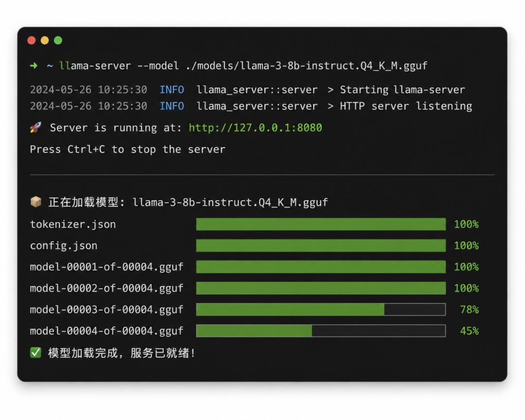Click the config.json progress bar
The width and height of the screenshot is (525, 420).
[x=321, y=245]
